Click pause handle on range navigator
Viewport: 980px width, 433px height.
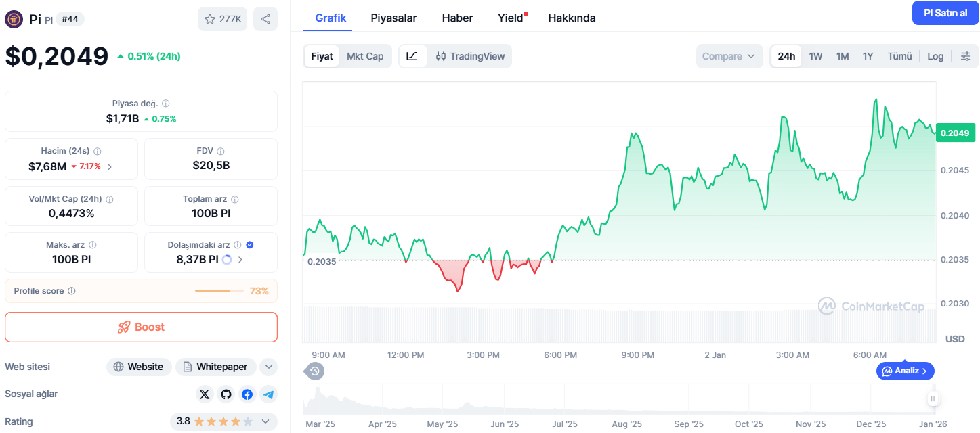933,399
